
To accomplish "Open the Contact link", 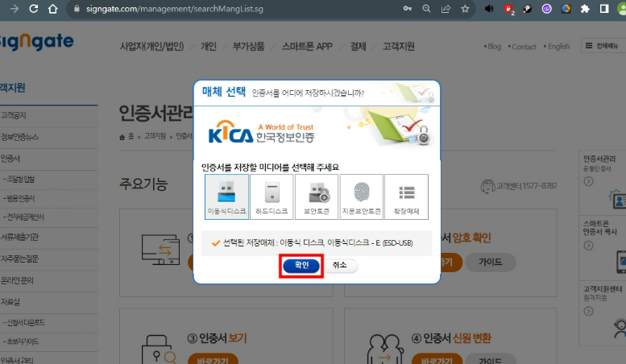I will coord(524,47).
